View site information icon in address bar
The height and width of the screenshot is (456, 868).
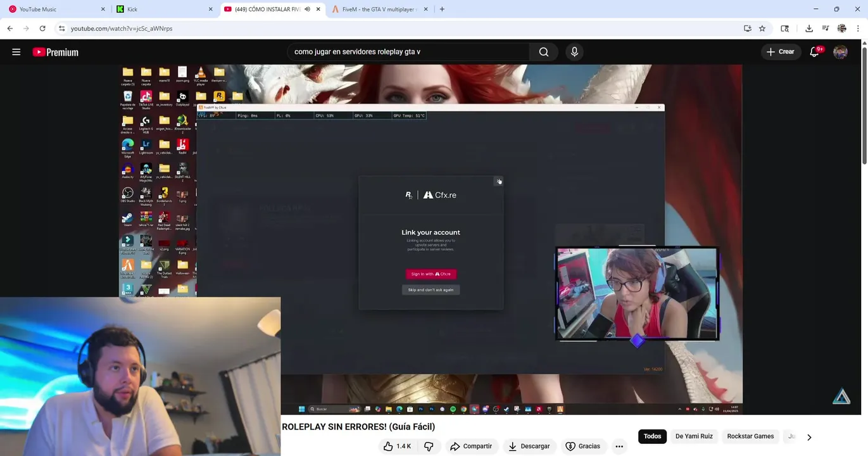tap(61, 28)
